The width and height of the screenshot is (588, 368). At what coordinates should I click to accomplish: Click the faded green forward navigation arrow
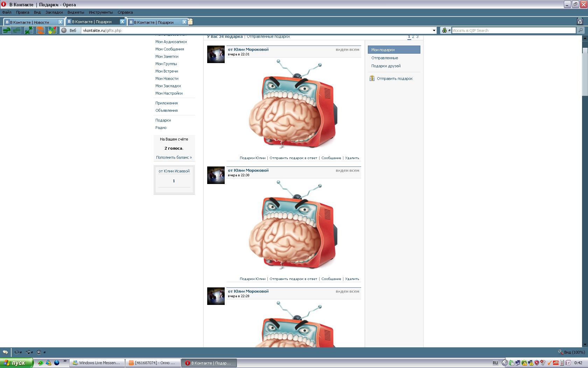[x=17, y=30]
